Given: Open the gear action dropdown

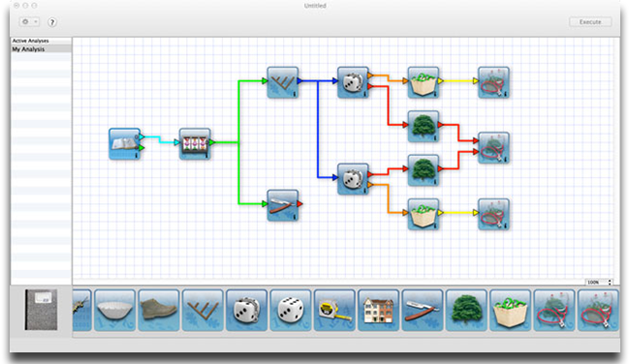Looking at the screenshot, I should coord(29,21).
